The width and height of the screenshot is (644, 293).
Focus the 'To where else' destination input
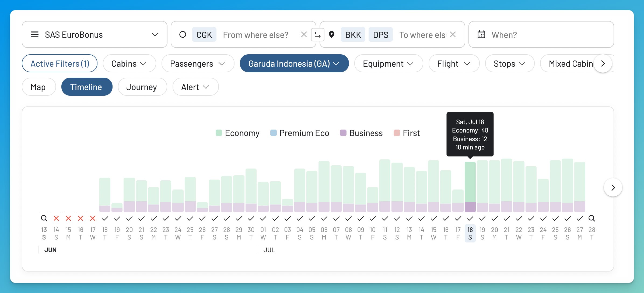coord(423,35)
